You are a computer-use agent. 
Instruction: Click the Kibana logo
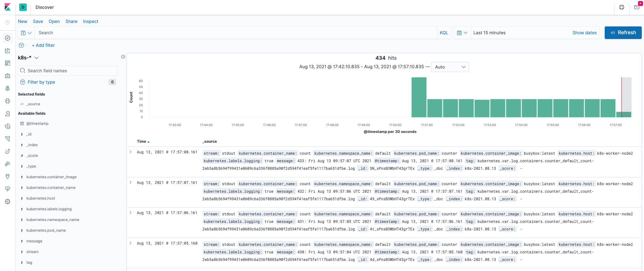click(x=8, y=7)
